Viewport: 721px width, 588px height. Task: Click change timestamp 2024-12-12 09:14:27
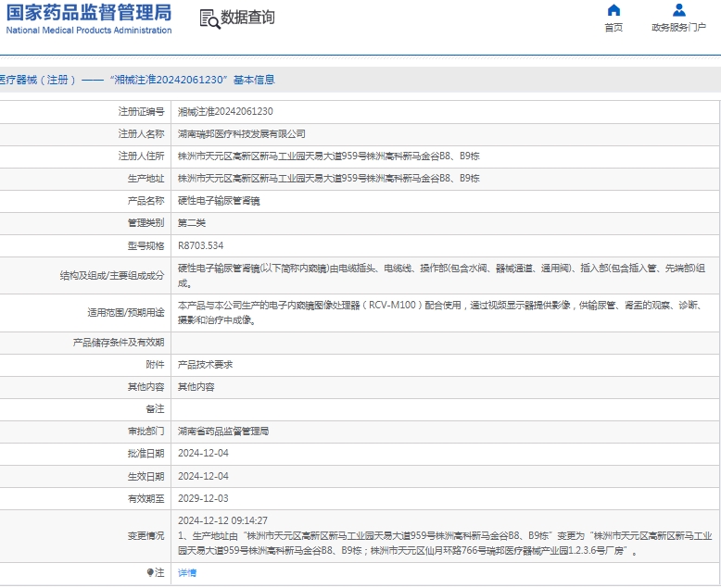click(x=222, y=521)
